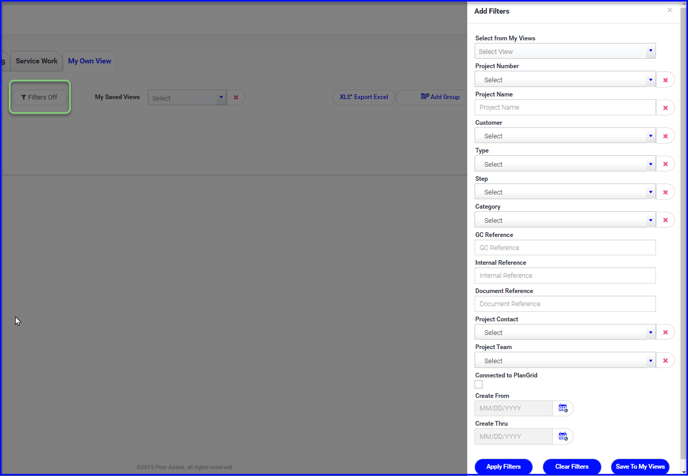Clear the Step filter with red X
This screenshot has height=476, width=688.
click(x=665, y=192)
